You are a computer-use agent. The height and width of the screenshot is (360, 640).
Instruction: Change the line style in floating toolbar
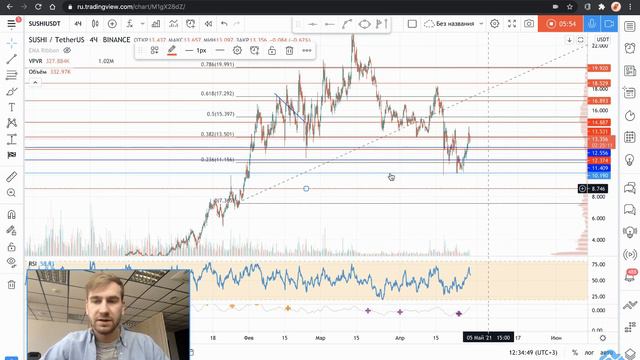220,51
